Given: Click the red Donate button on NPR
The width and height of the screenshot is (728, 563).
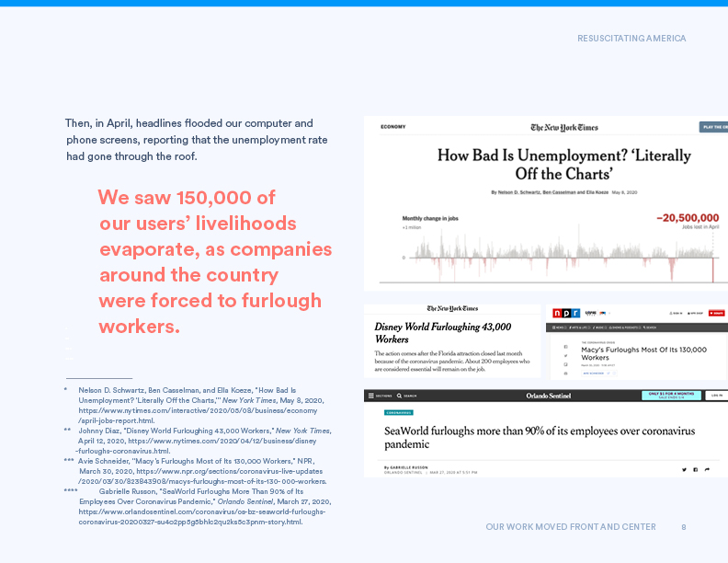Looking at the screenshot, I should click(x=716, y=313).
